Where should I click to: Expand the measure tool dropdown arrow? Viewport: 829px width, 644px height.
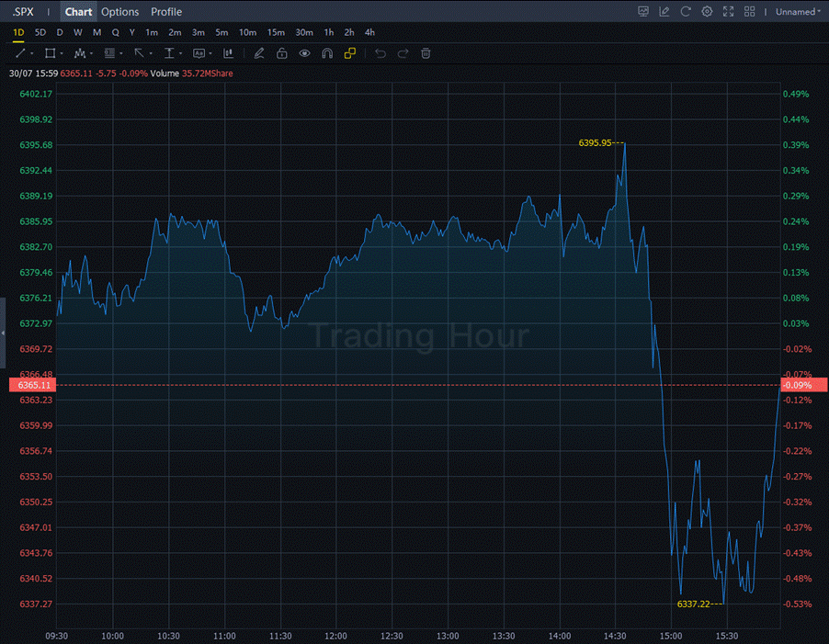180,54
